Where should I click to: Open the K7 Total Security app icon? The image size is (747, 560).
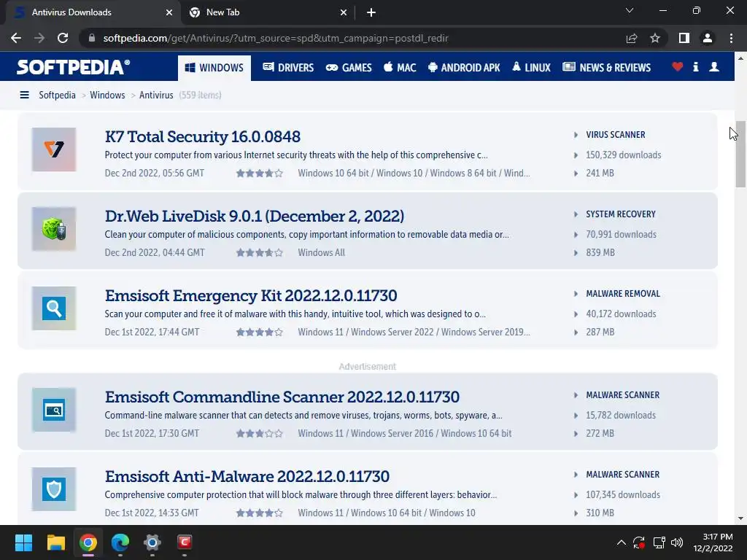(54, 149)
